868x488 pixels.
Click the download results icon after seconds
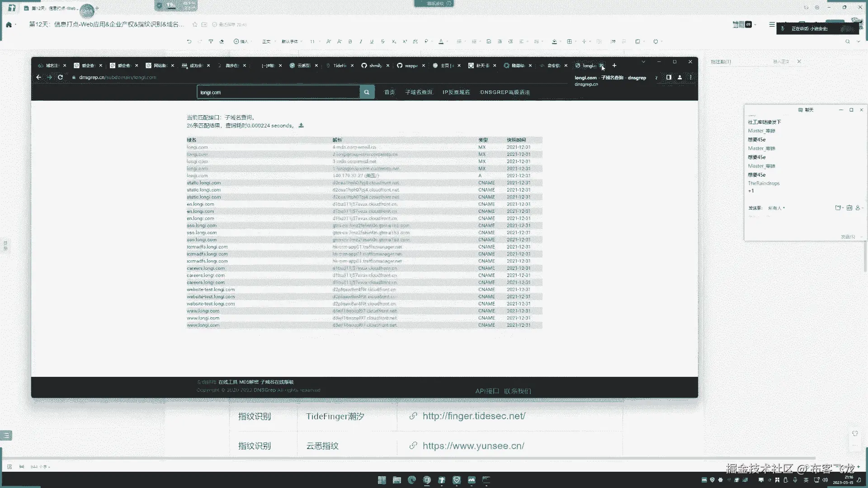[x=301, y=126]
